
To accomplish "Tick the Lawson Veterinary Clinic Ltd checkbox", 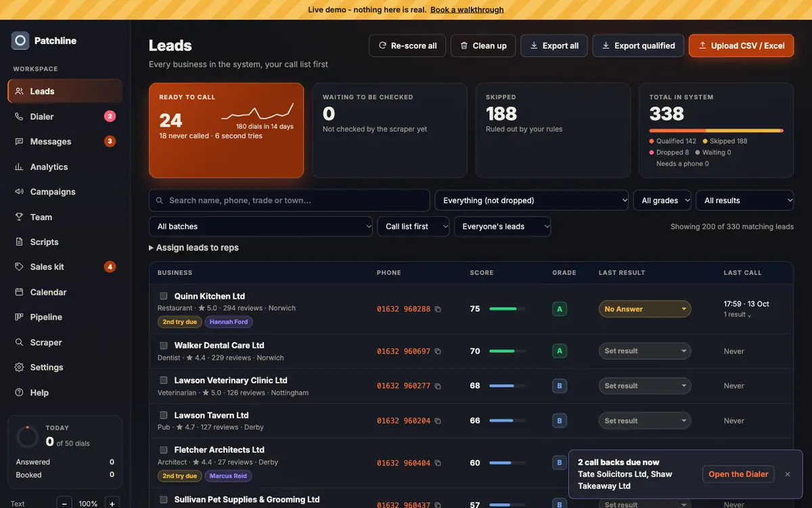I will (x=163, y=380).
